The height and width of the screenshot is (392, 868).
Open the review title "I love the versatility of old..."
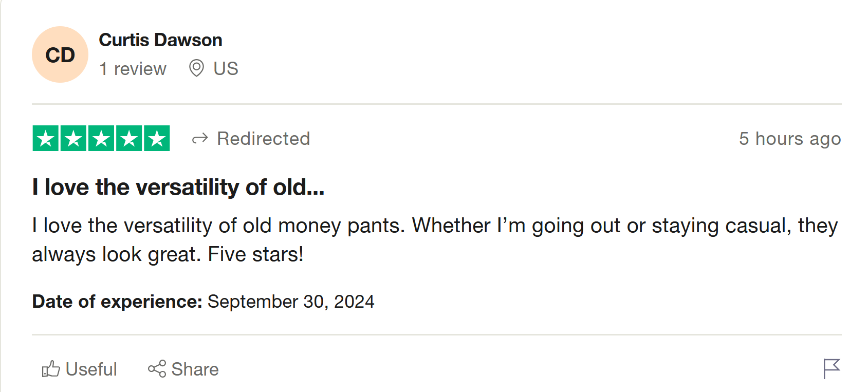click(x=178, y=187)
